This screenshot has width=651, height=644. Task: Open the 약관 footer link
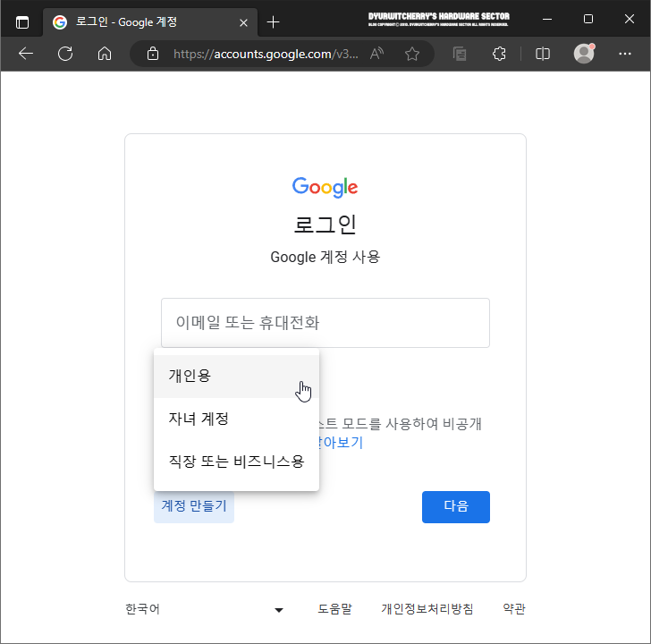pos(514,609)
